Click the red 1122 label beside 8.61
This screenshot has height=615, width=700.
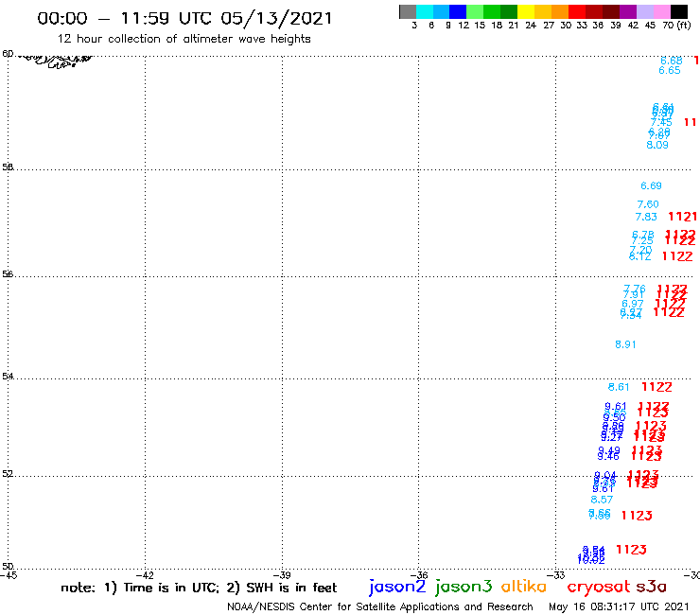[x=656, y=387]
